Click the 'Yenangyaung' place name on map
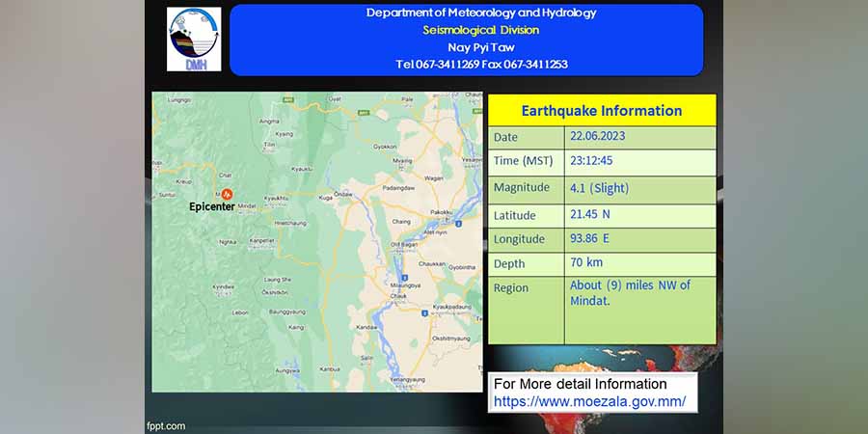 [x=407, y=380]
